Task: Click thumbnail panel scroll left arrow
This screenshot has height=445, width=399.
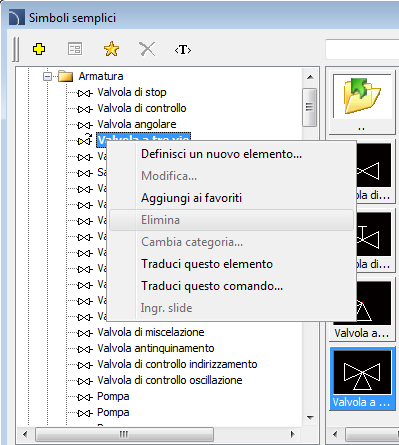Action: click(x=335, y=434)
